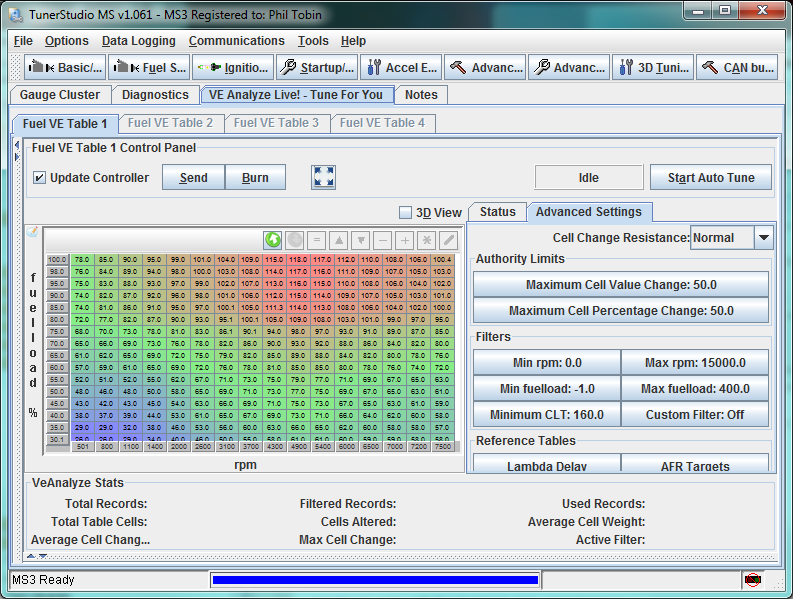Screen dimensions: 793x599
Task: Click the equals set-value icon above the table
Action: [316, 240]
